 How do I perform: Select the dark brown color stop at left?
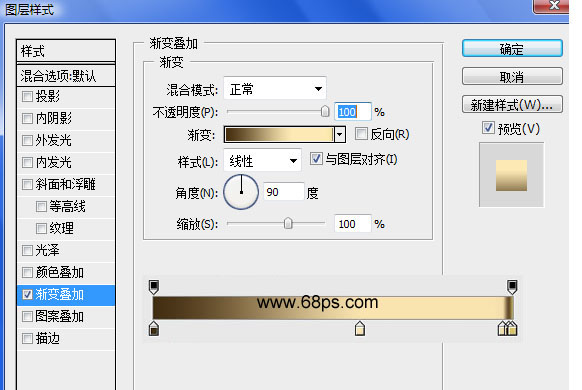154,329
